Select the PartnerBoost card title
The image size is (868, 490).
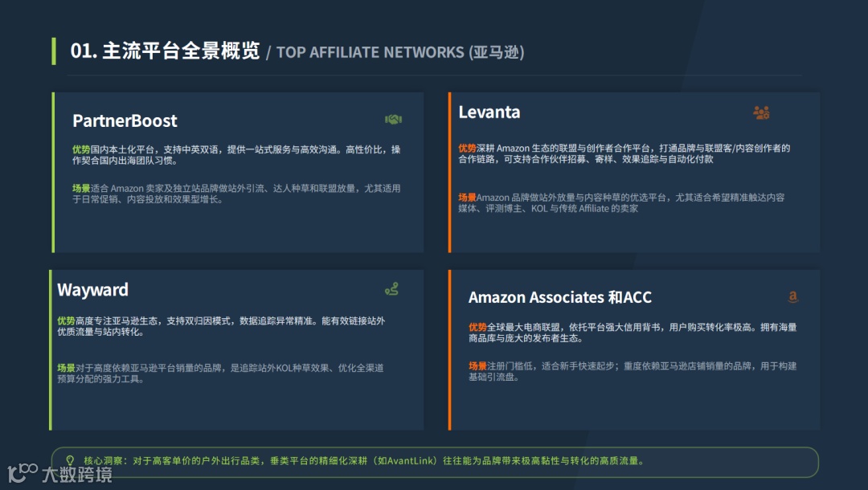(x=125, y=120)
